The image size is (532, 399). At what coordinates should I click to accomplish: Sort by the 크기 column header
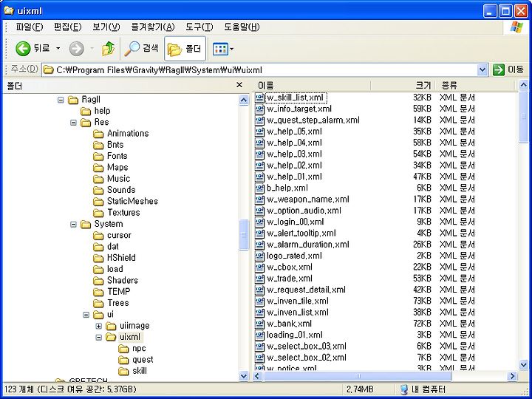pos(402,85)
